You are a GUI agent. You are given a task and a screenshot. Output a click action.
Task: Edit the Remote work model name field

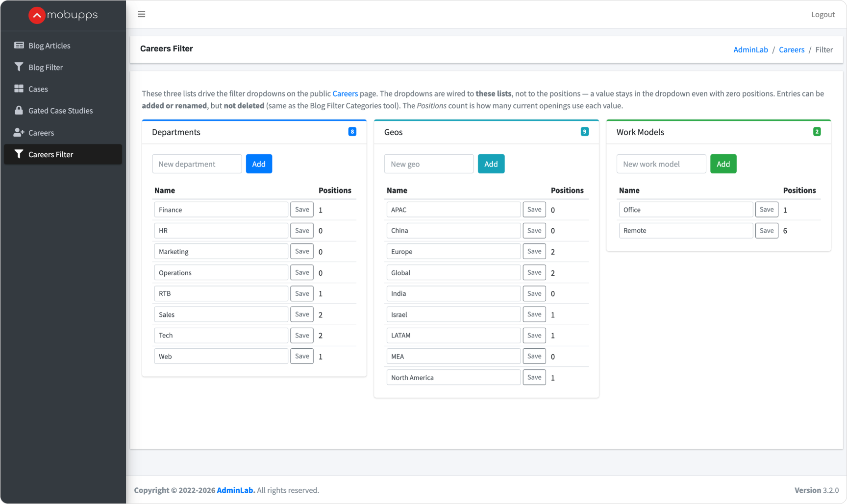686,231
